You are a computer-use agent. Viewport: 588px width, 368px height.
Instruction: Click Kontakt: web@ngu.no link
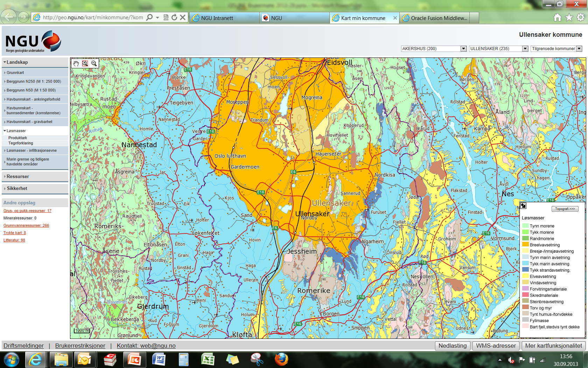[x=146, y=346]
